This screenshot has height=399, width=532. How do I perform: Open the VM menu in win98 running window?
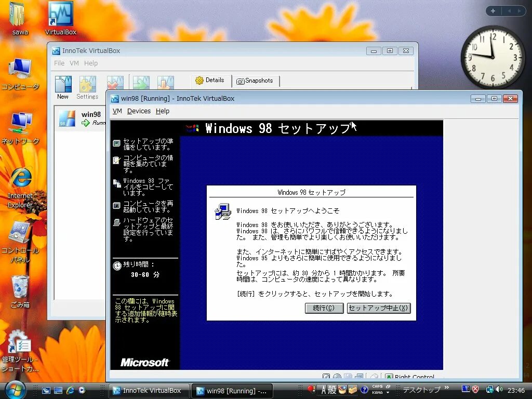117,111
